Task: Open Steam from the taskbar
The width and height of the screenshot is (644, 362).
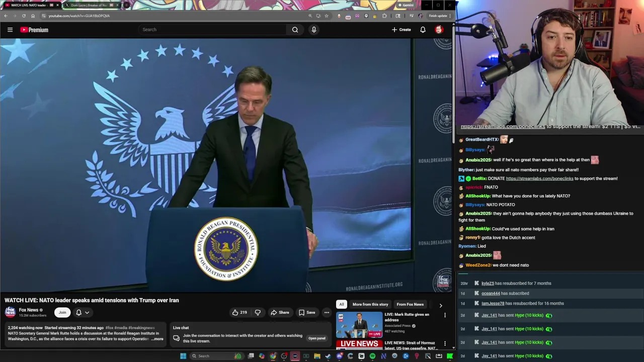Action: [328, 356]
